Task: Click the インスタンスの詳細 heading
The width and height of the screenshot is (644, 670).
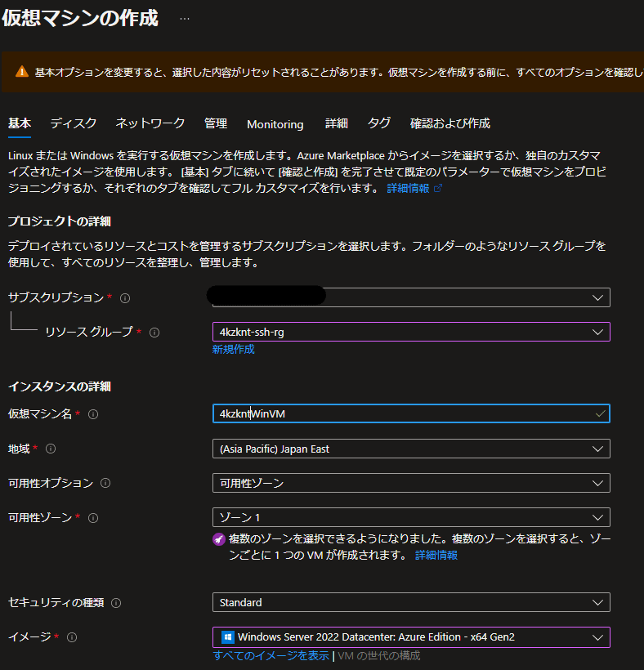Action: pyautogui.click(x=60, y=386)
